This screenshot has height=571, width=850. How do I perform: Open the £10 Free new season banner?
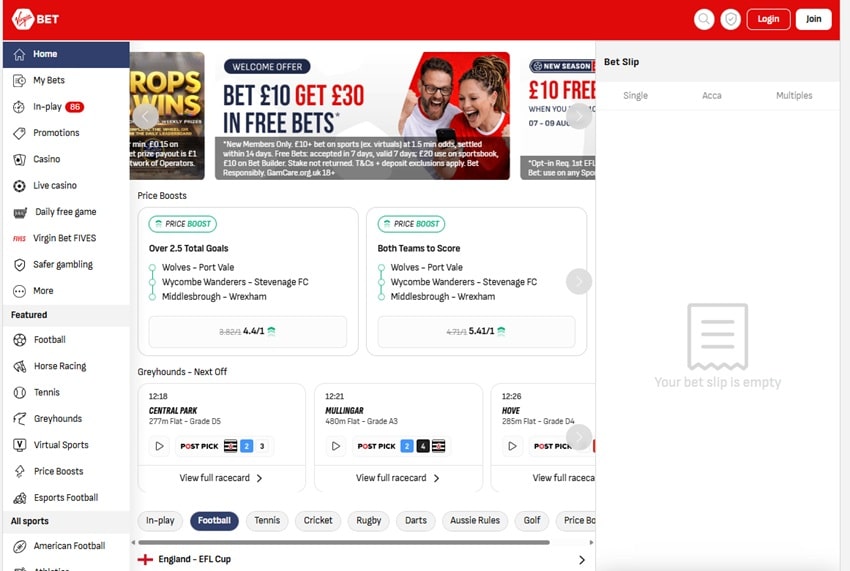[558, 116]
